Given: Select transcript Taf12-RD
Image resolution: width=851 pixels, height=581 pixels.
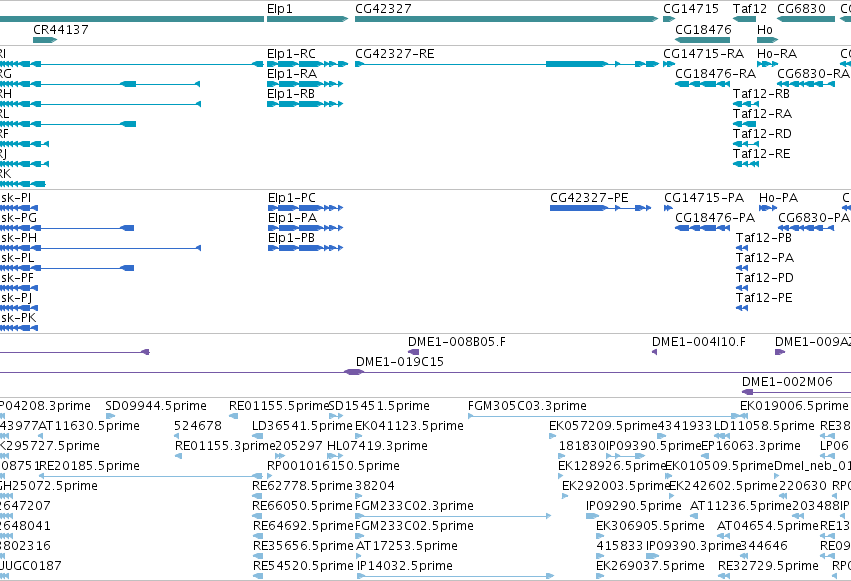Looking at the screenshot, I should pos(746,144).
